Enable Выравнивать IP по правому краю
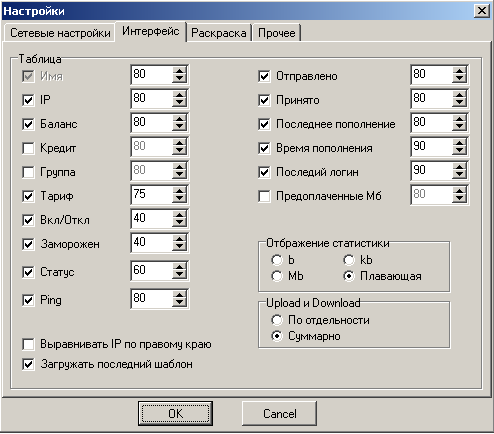Image resolution: width=494 pixels, height=434 pixels. tap(28, 344)
